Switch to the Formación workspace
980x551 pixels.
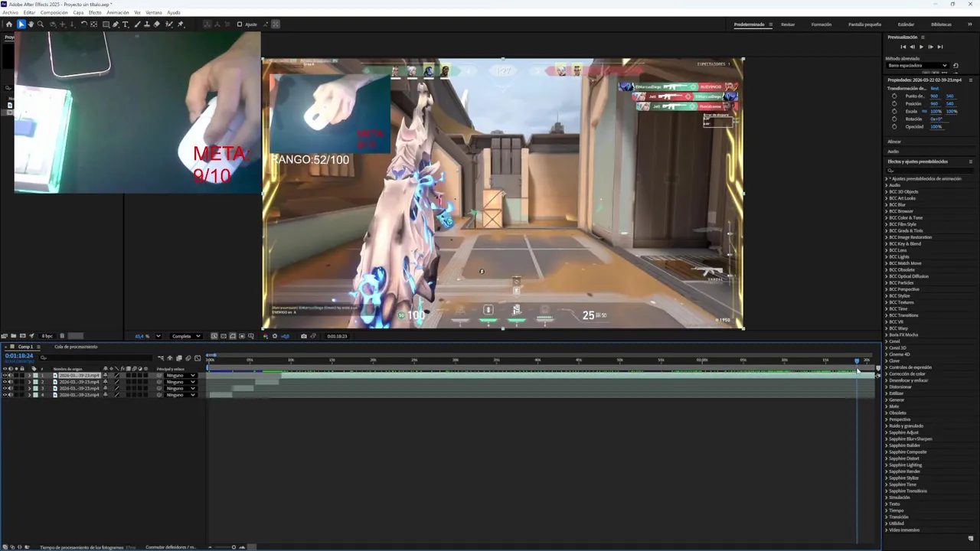point(822,24)
